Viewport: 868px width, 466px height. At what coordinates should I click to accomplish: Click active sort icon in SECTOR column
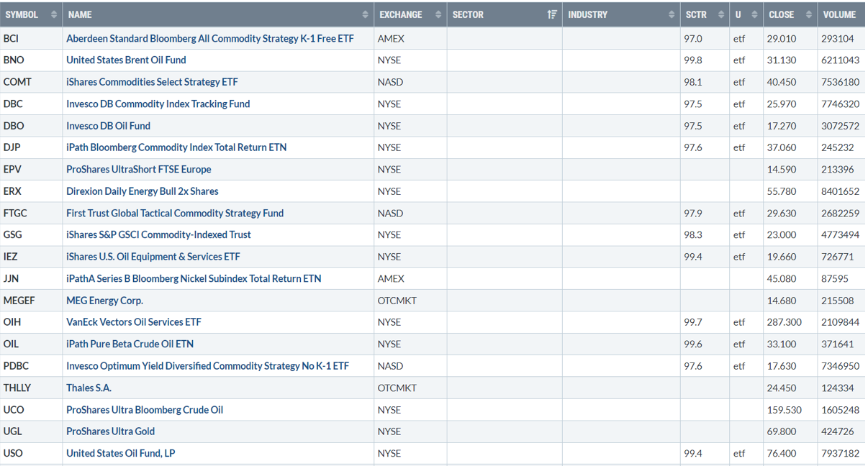[552, 14]
